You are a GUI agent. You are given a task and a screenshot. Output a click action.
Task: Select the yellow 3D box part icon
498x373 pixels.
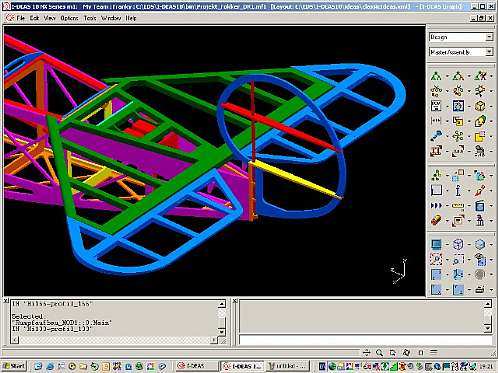click(x=480, y=106)
